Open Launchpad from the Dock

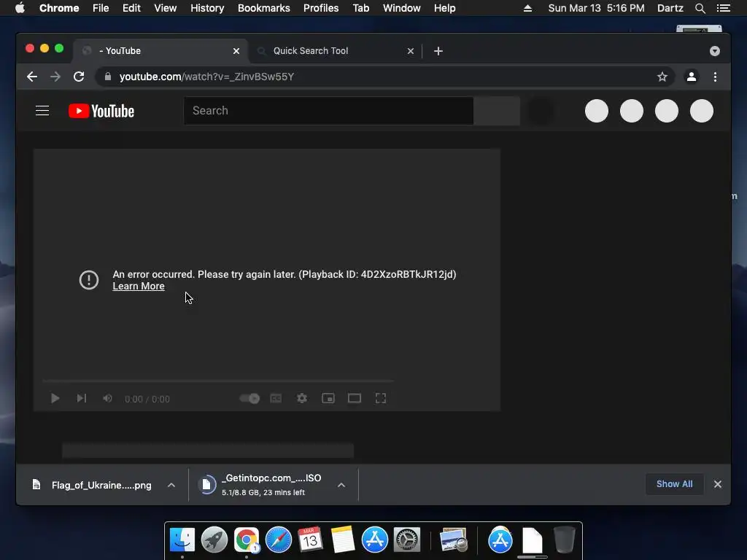point(214,540)
